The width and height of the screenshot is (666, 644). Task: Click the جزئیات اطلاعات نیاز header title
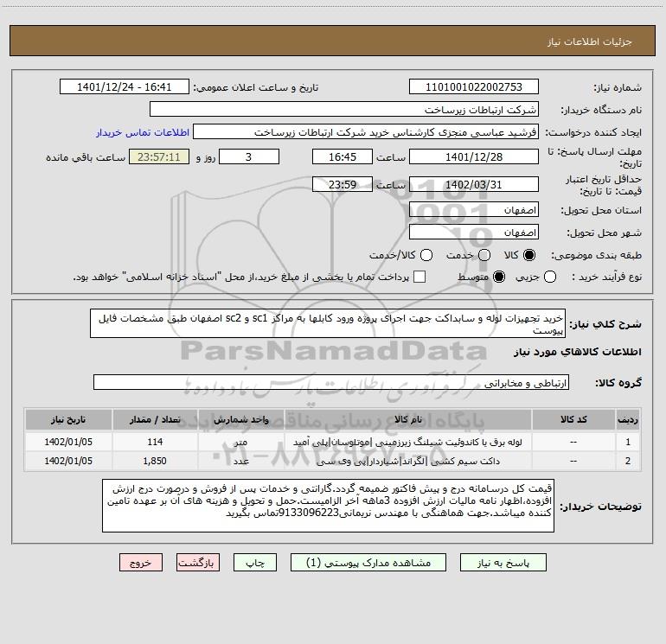[590, 41]
